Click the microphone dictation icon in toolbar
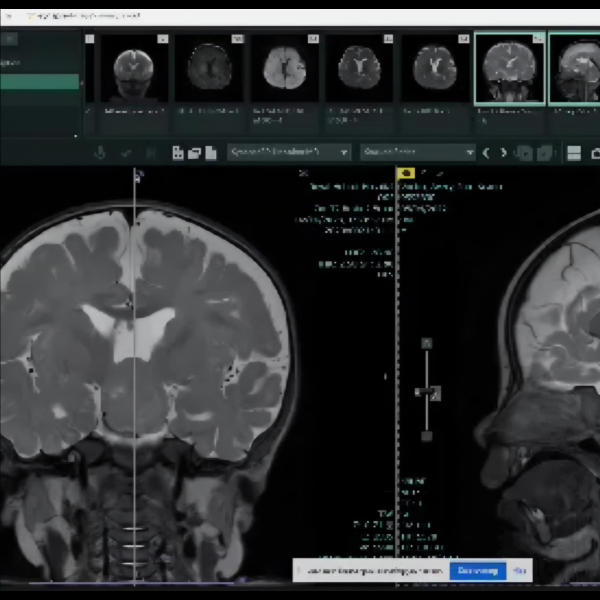 (x=100, y=153)
